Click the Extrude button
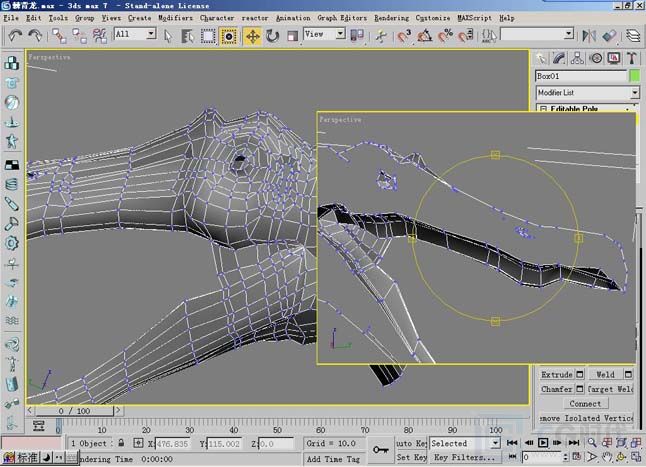 (556, 375)
